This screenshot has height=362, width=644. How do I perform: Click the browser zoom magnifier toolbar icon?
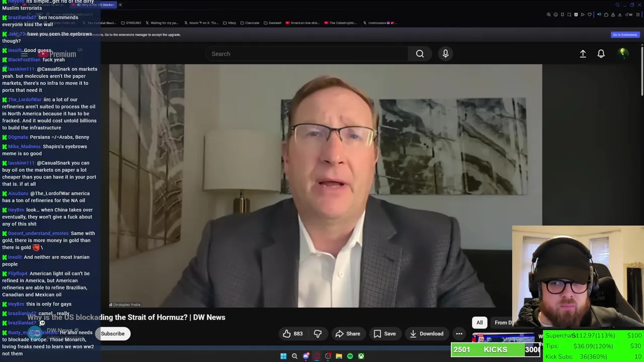[x=548, y=15]
